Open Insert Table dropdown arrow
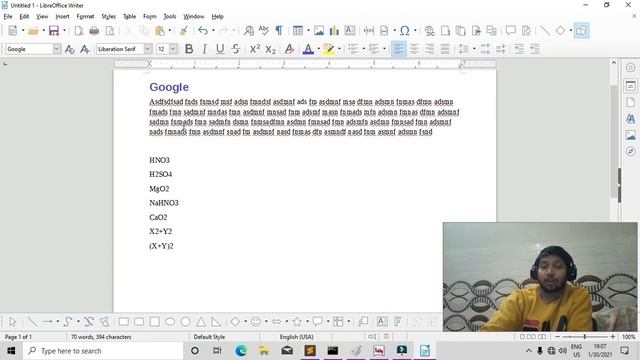The height and width of the screenshot is (360, 640). [x=308, y=31]
